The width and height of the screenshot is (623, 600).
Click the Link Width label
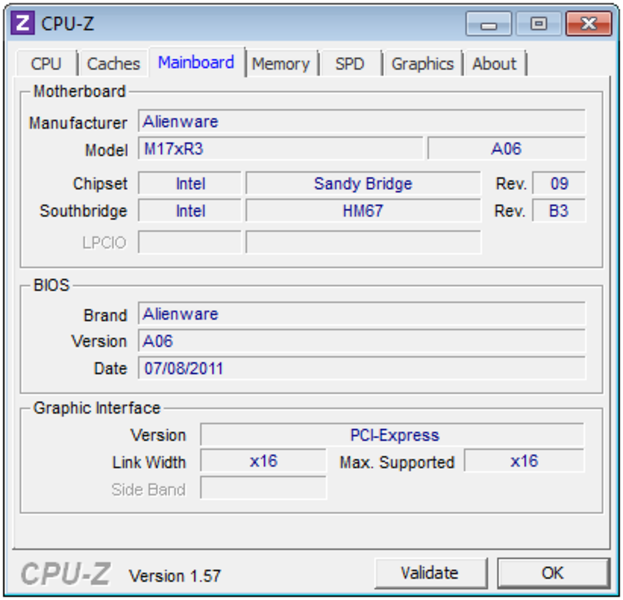[149, 463]
